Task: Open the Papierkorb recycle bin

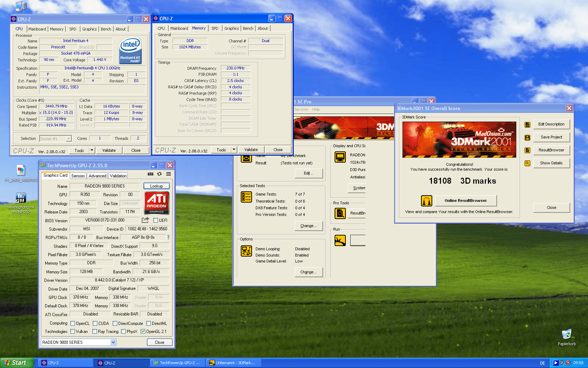Action: click(567, 337)
